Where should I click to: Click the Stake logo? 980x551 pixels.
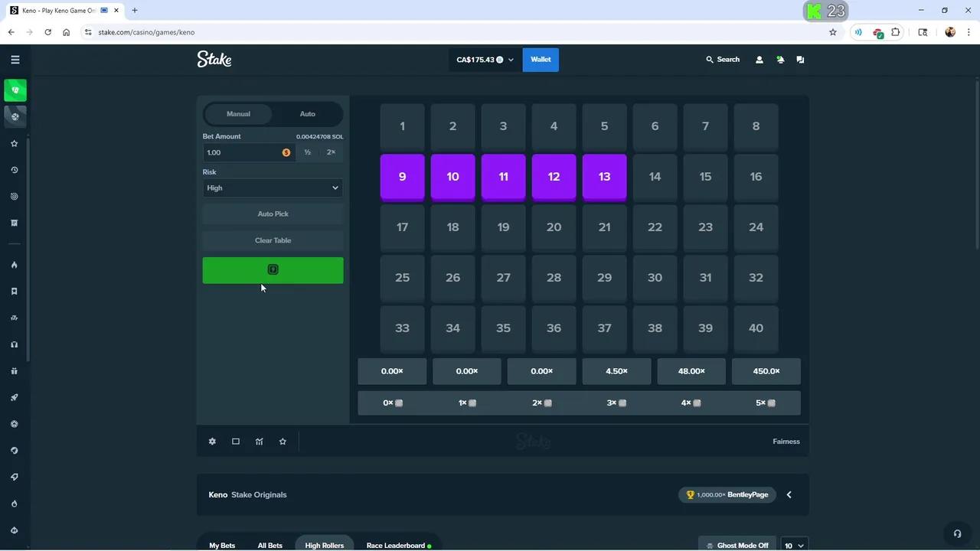214,59
